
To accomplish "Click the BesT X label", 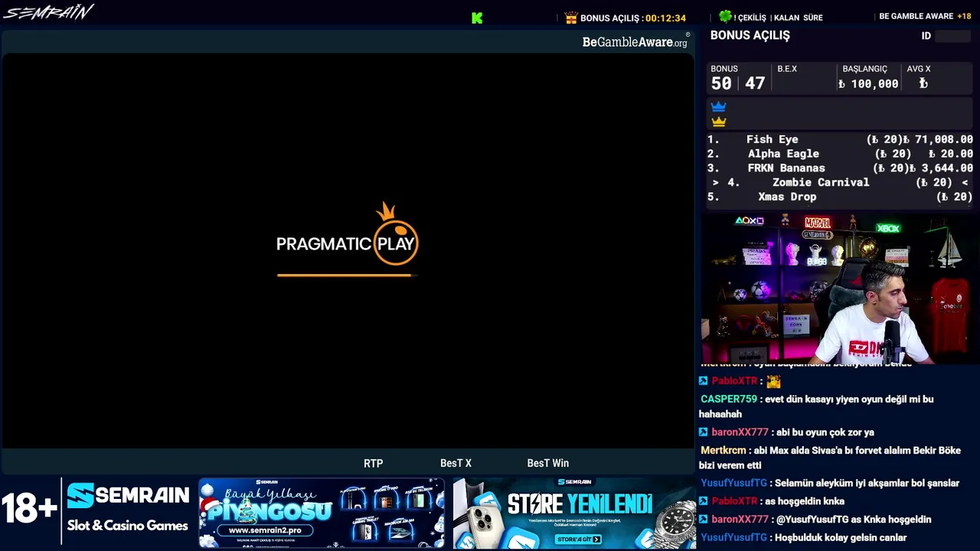I will pyautogui.click(x=456, y=463).
